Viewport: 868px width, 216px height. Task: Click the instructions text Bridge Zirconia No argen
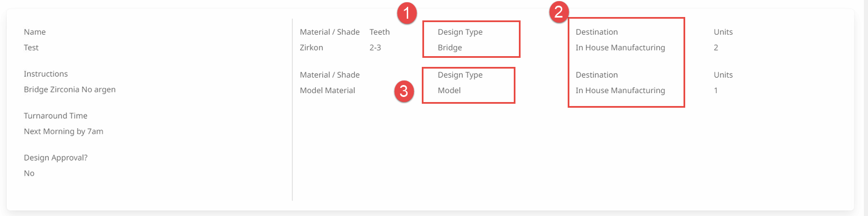(x=70, y=90)
